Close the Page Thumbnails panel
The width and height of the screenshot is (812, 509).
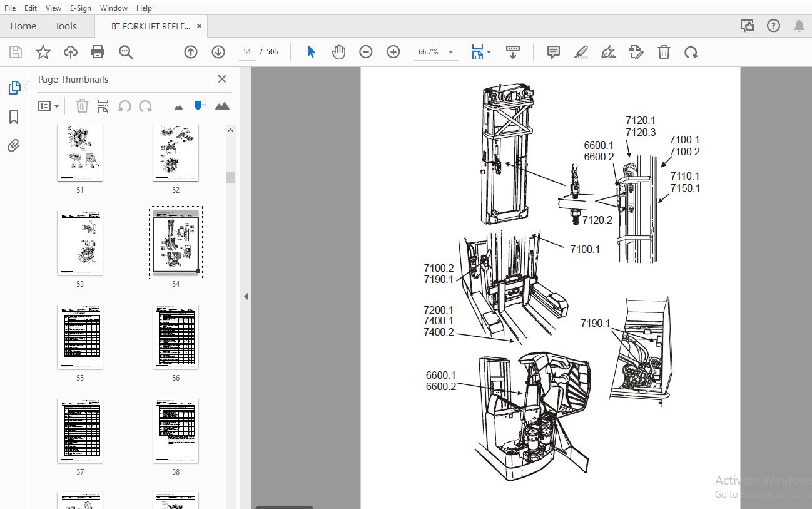click(x=221, y=79)
